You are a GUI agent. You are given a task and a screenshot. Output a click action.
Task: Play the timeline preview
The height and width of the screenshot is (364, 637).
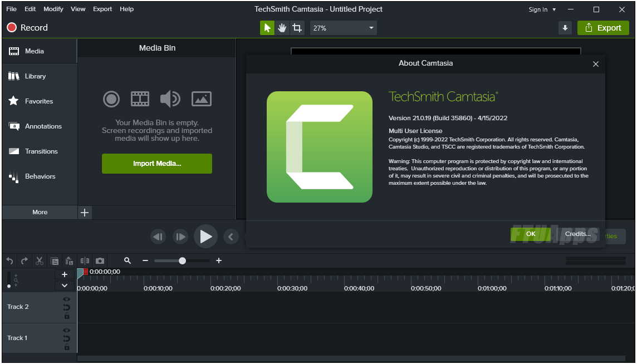click(x=205, y=237)
